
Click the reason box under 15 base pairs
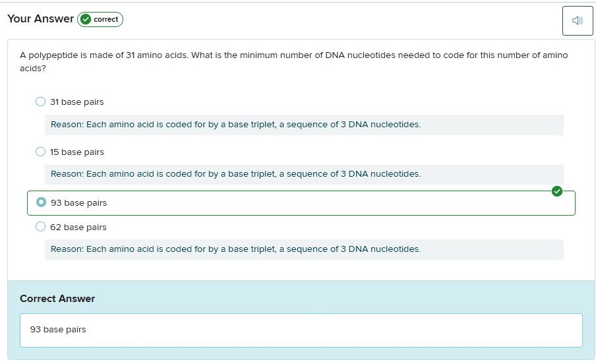tap(303, 175)
